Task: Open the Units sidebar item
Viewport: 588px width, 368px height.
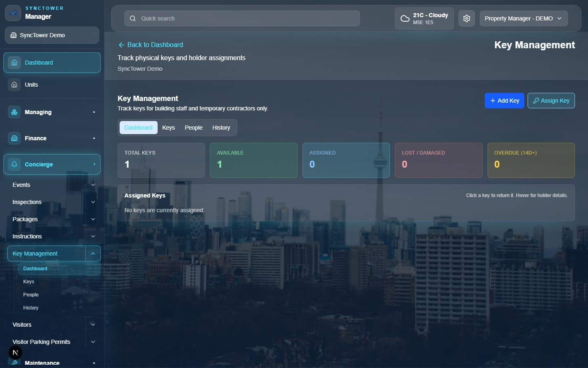Action: [52, 85]
